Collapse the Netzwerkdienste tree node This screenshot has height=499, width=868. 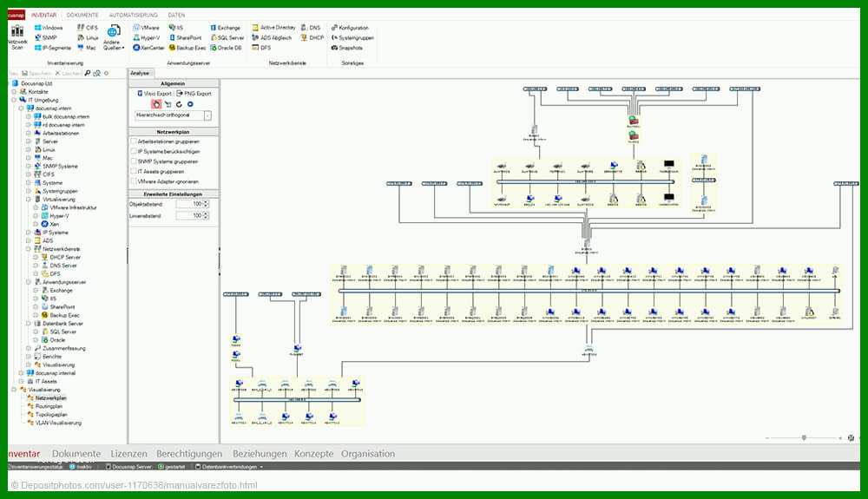point(29,249)
